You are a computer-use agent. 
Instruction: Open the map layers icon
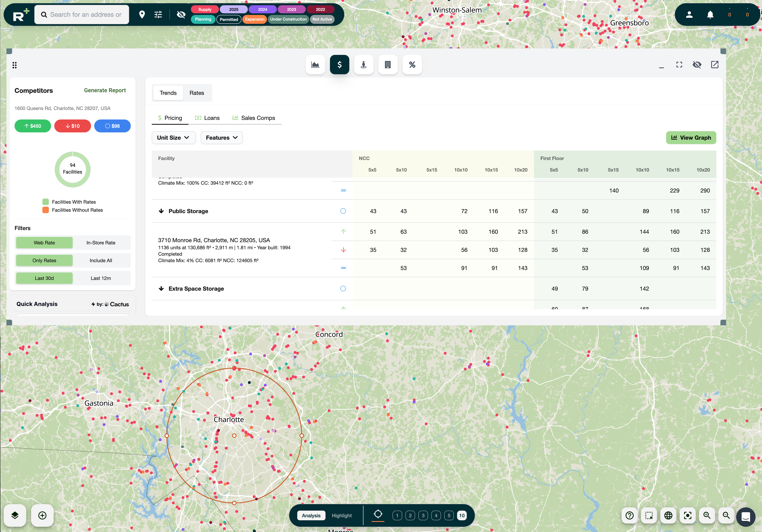pyautogui.click(x=15, y=515)
